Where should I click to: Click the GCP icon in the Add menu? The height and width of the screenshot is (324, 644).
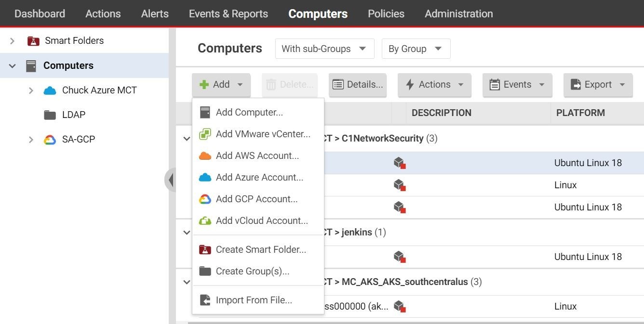pos(205,199)
